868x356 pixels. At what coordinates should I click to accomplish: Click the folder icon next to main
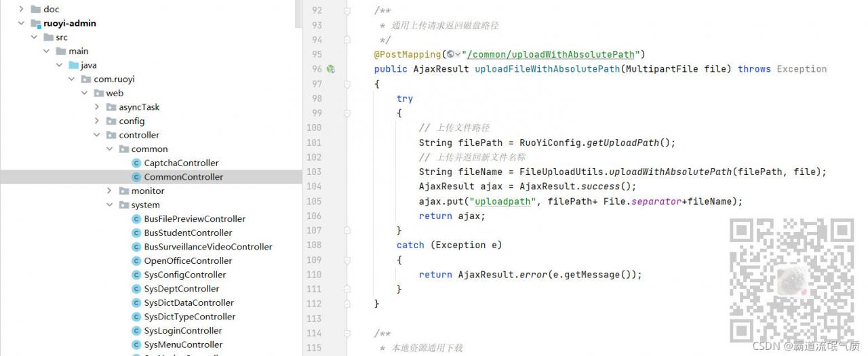pyautogui.click(x=61, y=51)
